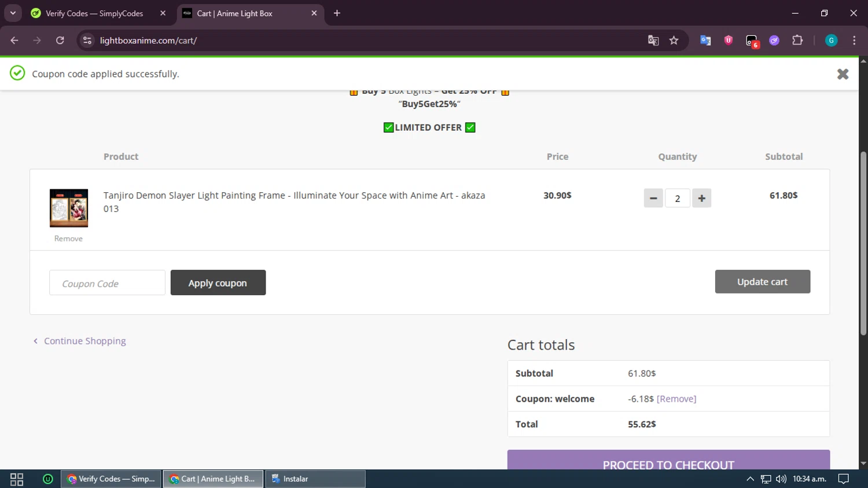Screen dimensions: 868x488
Task: Open the Windows Start menu icon
Action: click(17, 479)
